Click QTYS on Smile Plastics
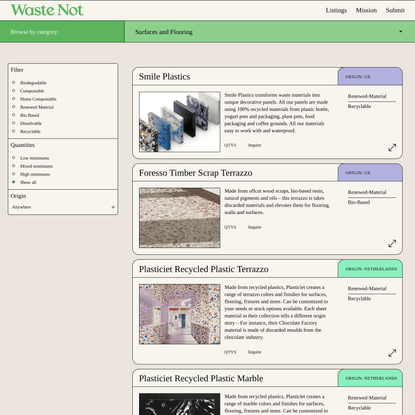This screenshot has width=415, height=415. pyautogui.click(x=230, y=145)
